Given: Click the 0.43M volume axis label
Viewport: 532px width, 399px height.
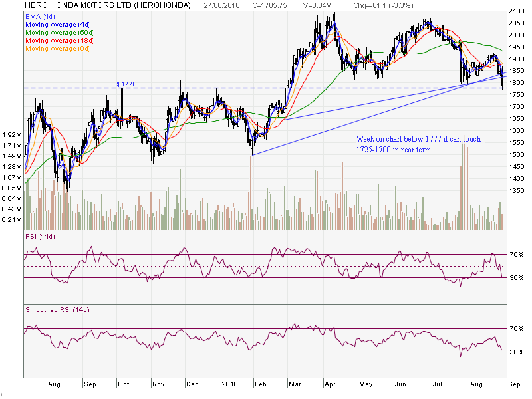Looking at the screenshot, I should point(11,209).
